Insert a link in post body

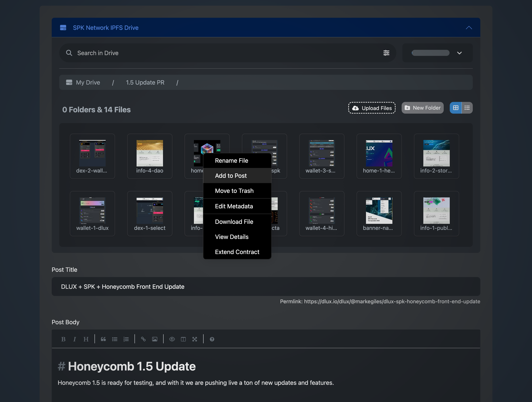tap(143, 340)
